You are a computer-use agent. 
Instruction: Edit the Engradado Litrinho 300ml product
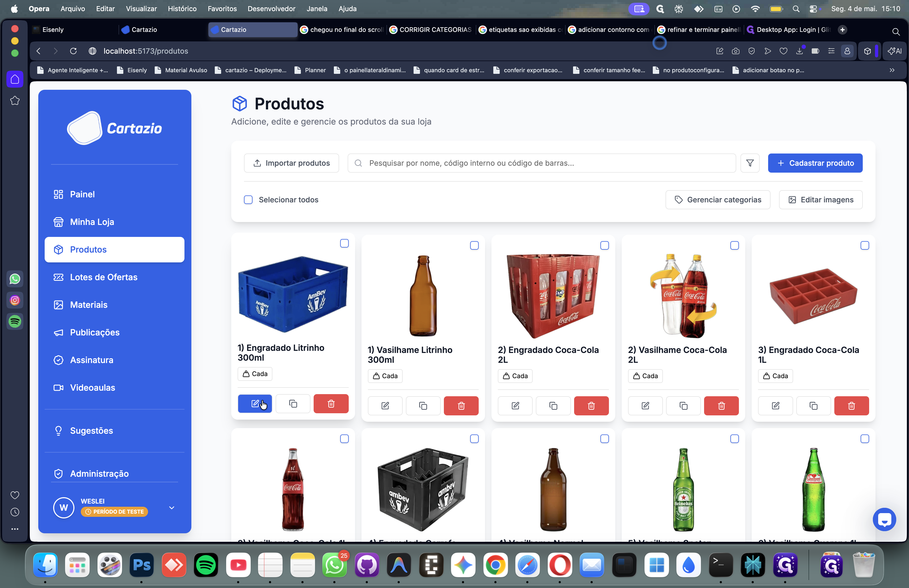255,404
